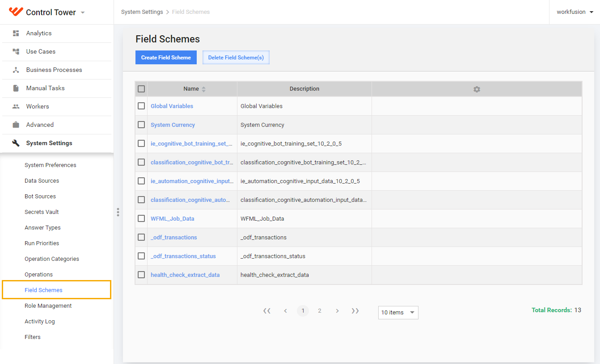Open Filters submenu item
Image resolution: width=600 pixels, height=364 pixels.
[33, 337]
